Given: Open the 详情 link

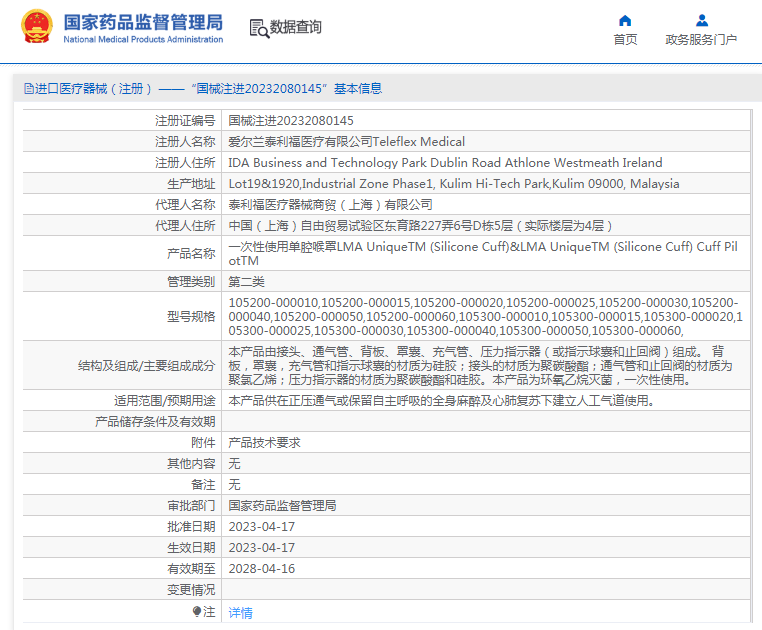Looking at the screenshot, I should 241,612.
